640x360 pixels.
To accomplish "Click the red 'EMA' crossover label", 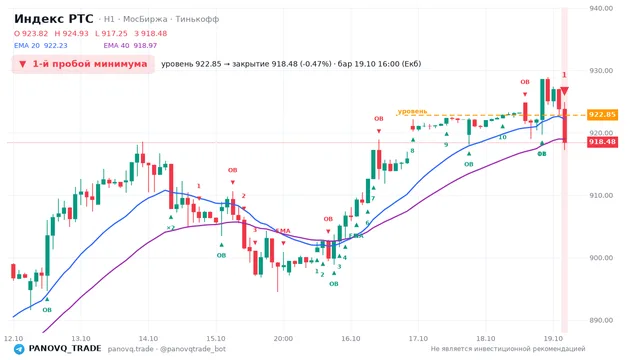I will (x=283, y=231).
